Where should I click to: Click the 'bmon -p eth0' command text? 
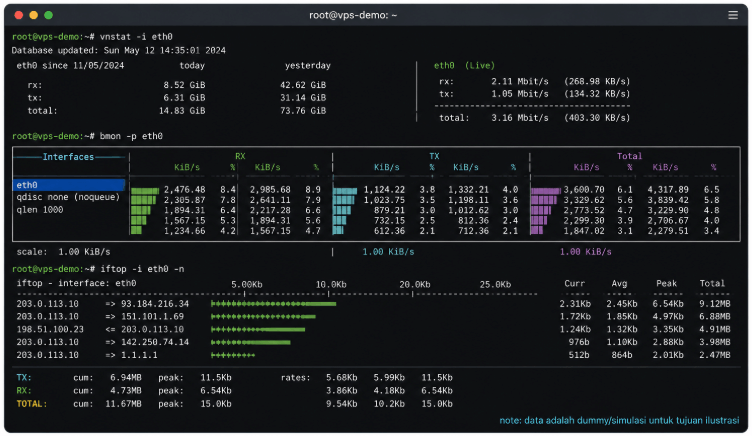[x=131, y=136]
